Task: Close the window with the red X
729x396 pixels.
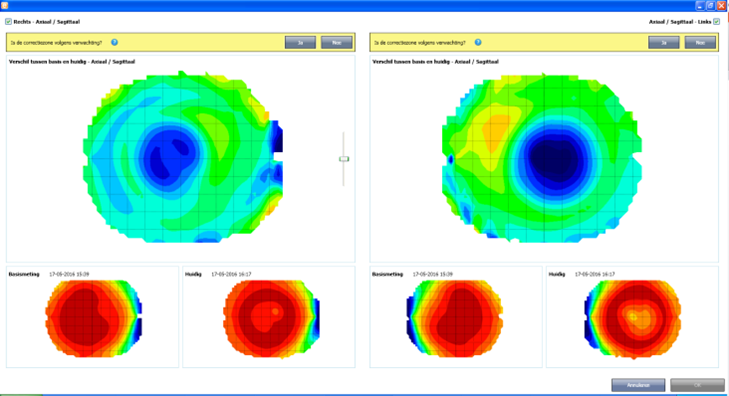Action: 722,6
